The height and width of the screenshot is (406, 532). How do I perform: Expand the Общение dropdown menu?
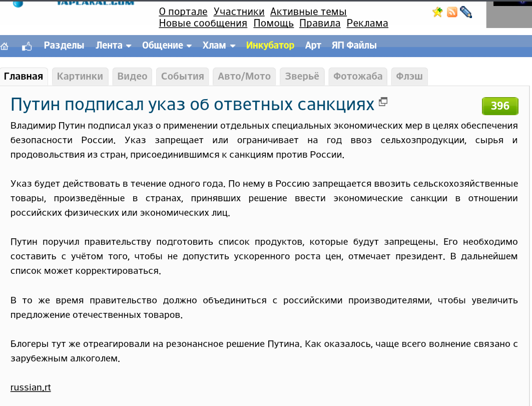click(x=167, y=46)
